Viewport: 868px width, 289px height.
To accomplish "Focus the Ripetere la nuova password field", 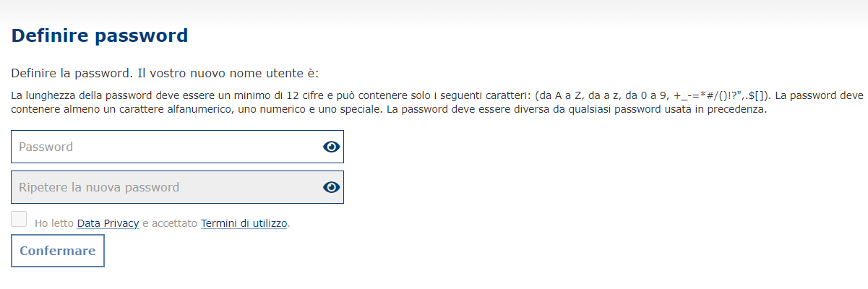I will tap(177, 187).
